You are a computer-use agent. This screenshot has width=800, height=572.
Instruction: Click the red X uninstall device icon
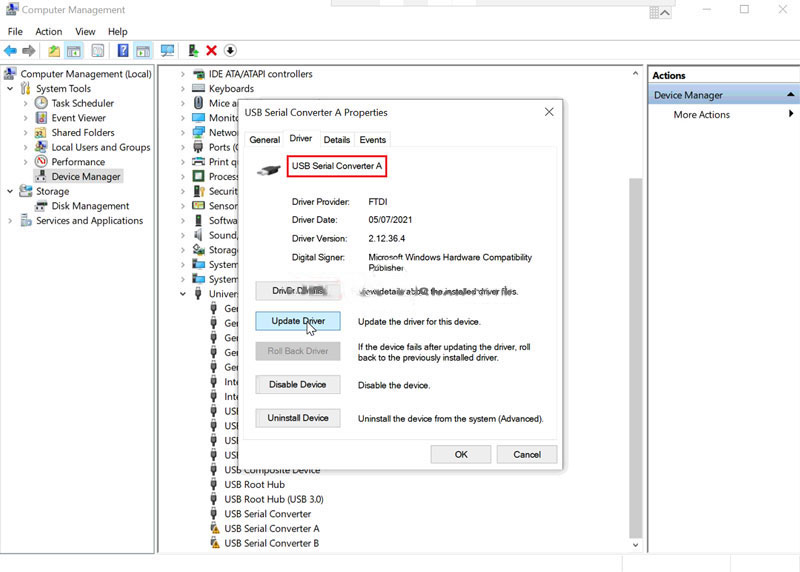pos(211,51)
